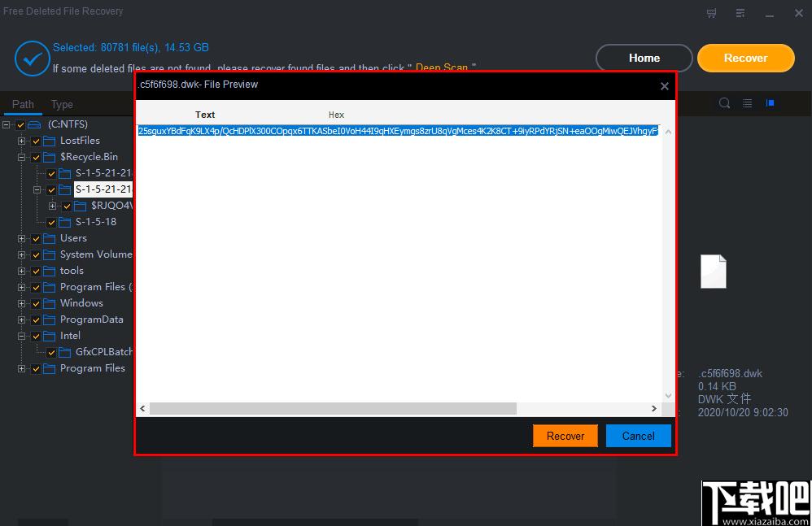The image size is (812, 526).
Task: Click the ProgramData folder icon
Action: pos(49,320)
